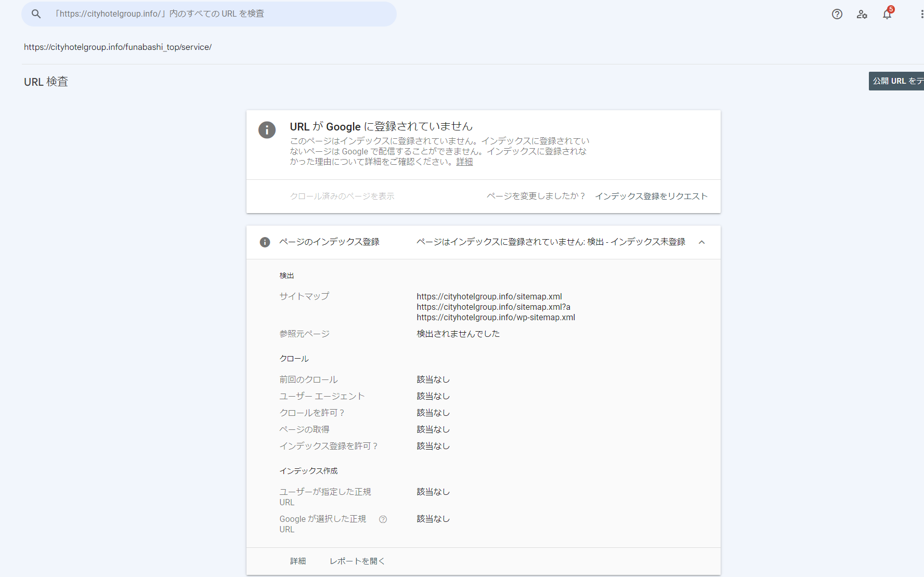Screen dimensions: 924x577
Task: Select the inspected URL funabashi_top/service/ text
Action: (x=118, y=47)
